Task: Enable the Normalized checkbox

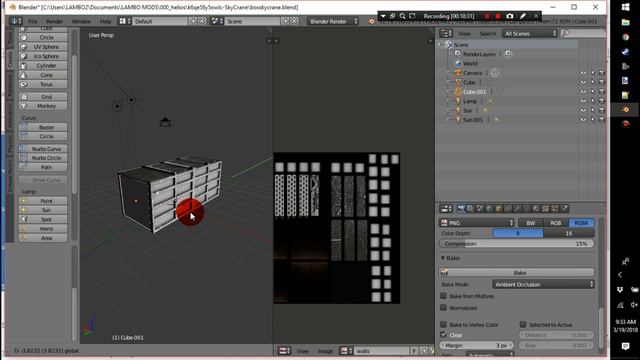Action: (444, 307)
